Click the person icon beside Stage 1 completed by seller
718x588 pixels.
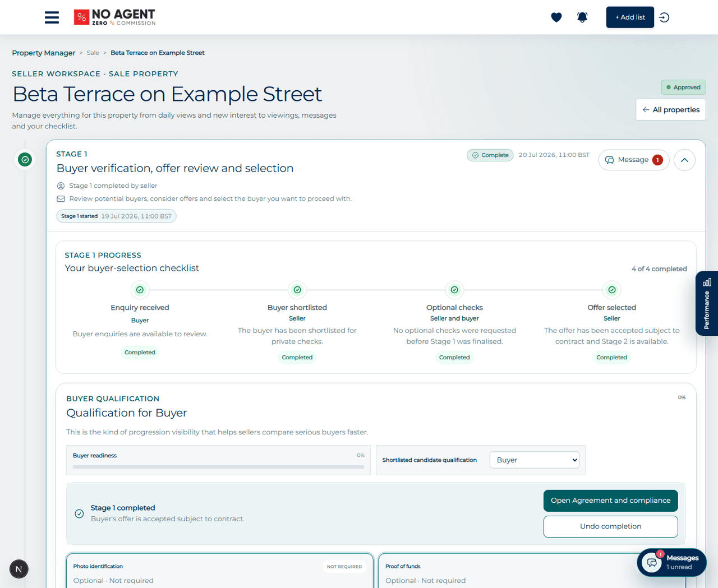[x=61, y=186]
